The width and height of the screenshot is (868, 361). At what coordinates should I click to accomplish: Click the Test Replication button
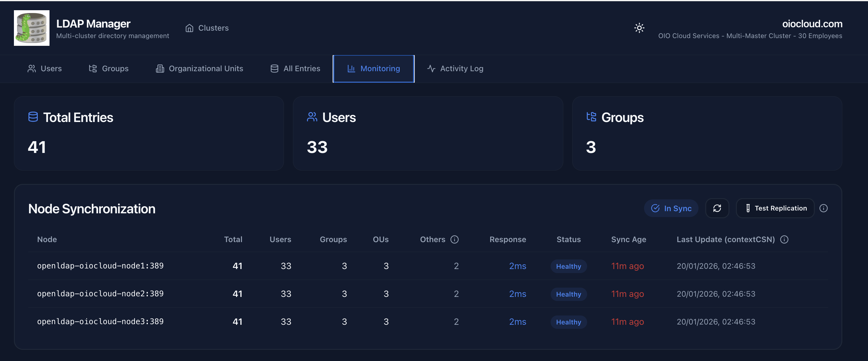[775, 208]
